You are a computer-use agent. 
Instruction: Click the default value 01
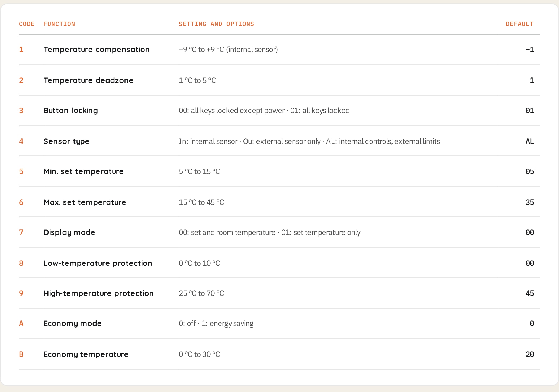coord(530,111)
